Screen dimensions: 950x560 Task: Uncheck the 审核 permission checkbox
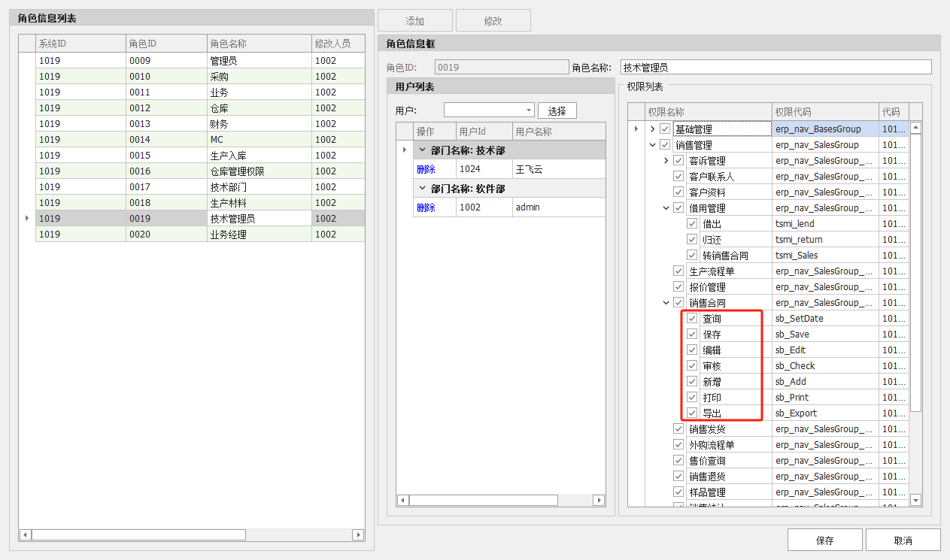(692, 366)
